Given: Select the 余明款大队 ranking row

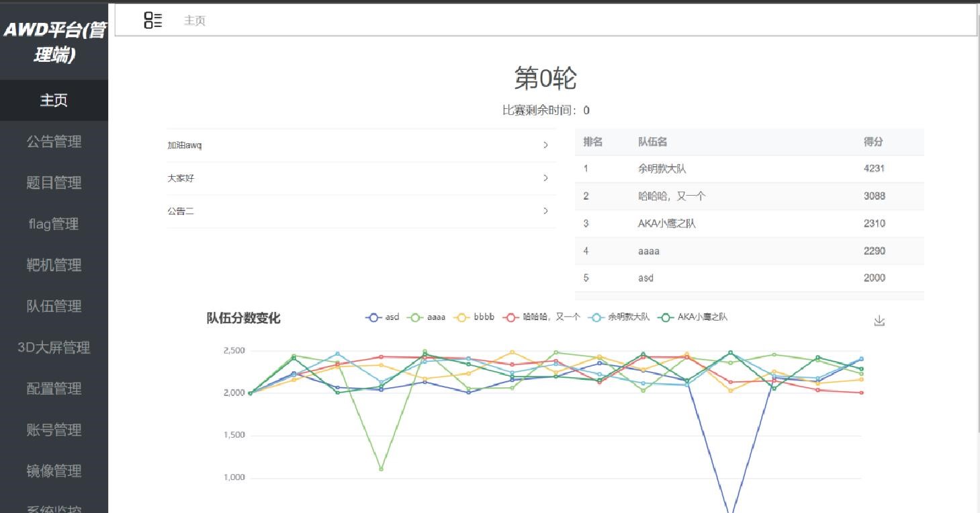Looking at the screenshot, I should click(x=749, y=169).
